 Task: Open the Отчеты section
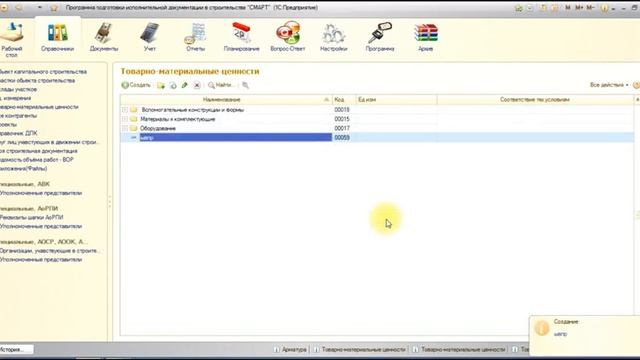point(196,38)
